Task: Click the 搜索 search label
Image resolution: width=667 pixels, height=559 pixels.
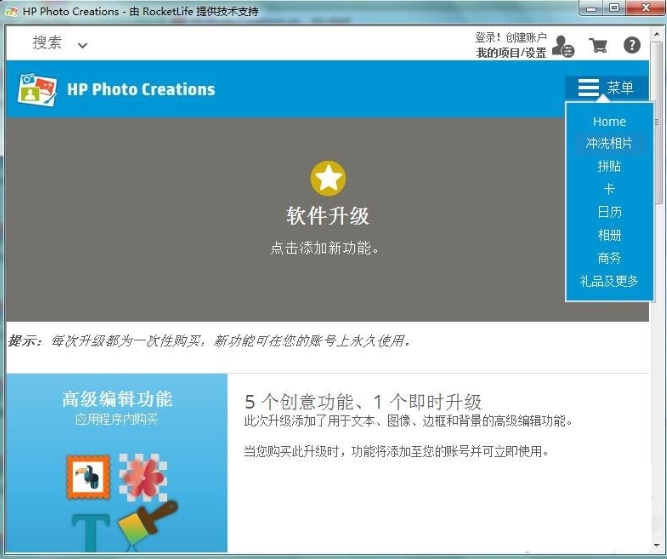Action: [x=47, y=43]
